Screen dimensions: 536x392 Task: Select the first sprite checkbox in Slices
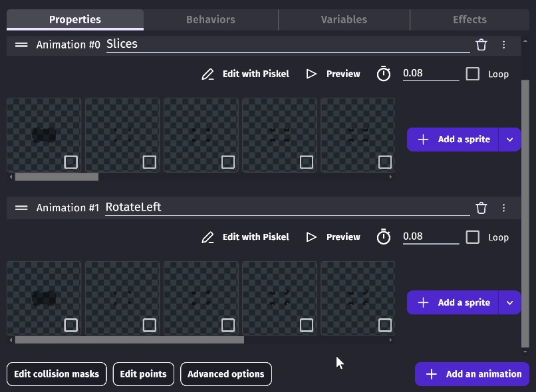tap(70, 161)
